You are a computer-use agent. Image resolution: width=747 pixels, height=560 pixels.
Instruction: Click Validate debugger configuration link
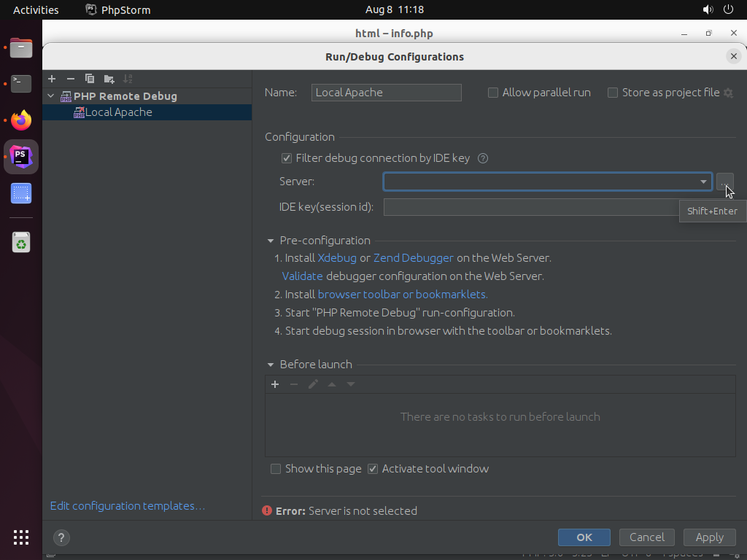(x=302, y=276)
